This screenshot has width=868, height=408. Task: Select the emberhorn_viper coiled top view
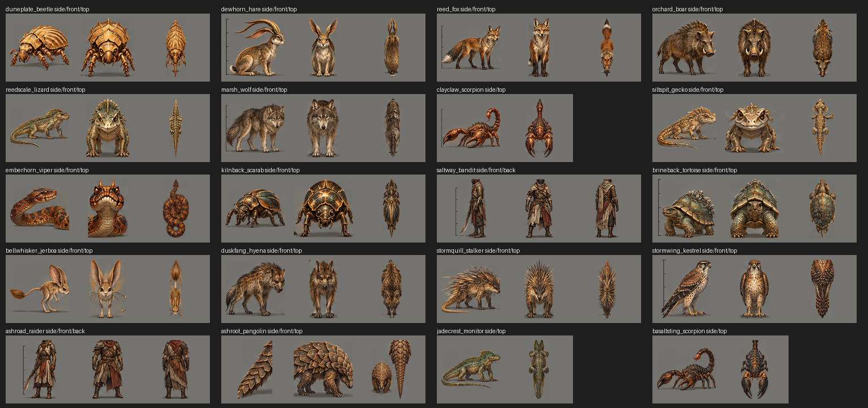click(x=176, y=209)
